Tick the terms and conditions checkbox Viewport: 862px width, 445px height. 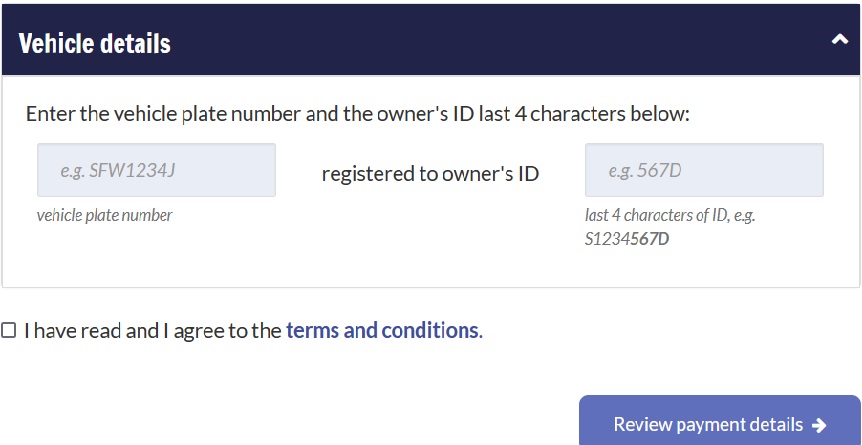click(x=9, y=330)
